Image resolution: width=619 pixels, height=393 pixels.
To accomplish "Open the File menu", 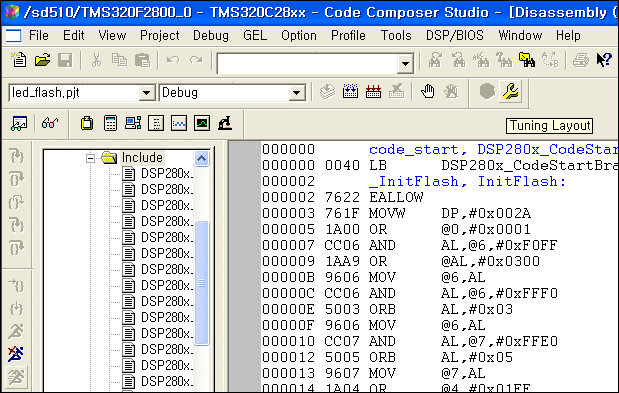I will (x=39, y=36).
